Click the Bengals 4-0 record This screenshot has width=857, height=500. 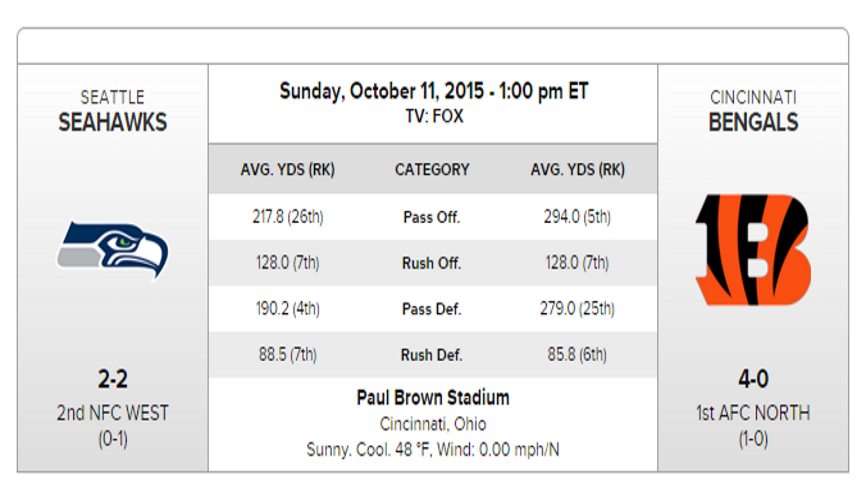coord(753,380)
